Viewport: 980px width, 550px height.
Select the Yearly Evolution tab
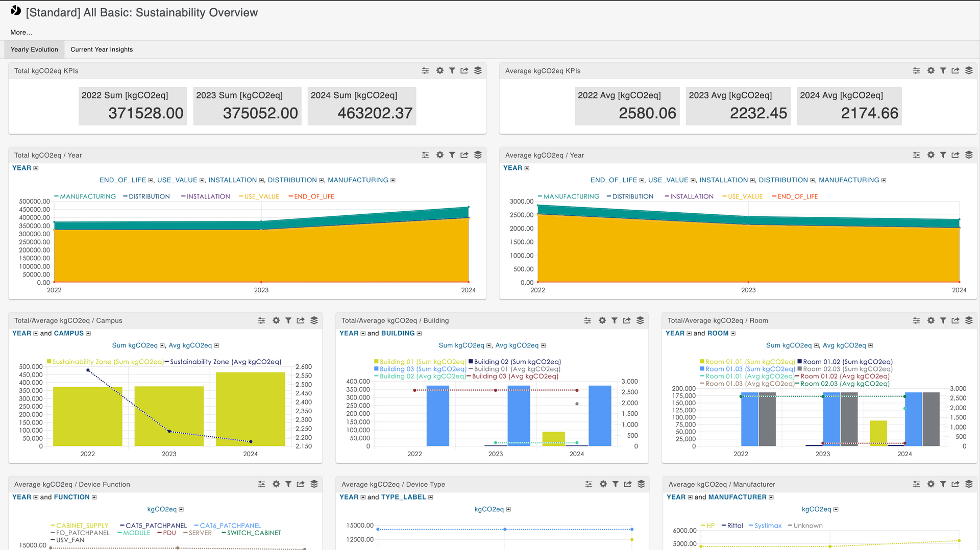click(34, 49)
